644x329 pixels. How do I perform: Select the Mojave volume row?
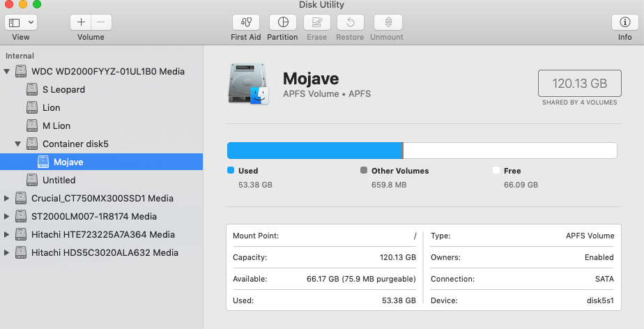click(102, 162)
